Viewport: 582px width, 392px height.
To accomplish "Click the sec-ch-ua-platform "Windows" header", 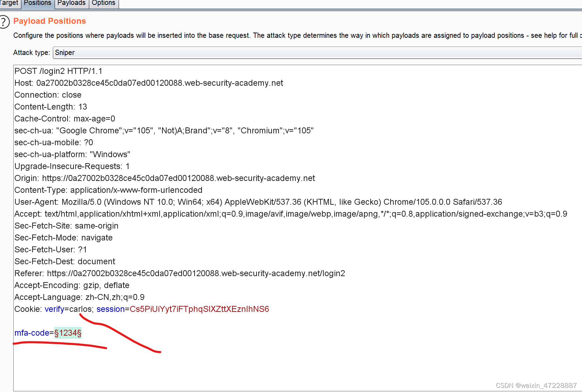I will [x=72, y=154].
